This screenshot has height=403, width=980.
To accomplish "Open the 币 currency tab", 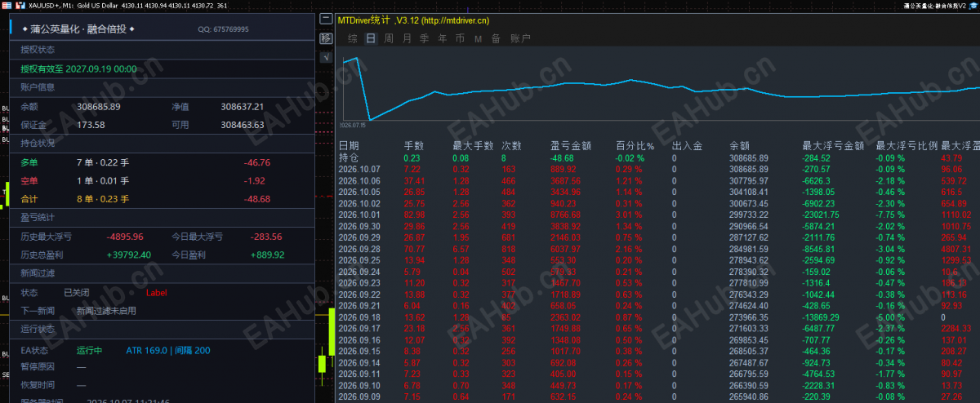I will pos(460,38).
